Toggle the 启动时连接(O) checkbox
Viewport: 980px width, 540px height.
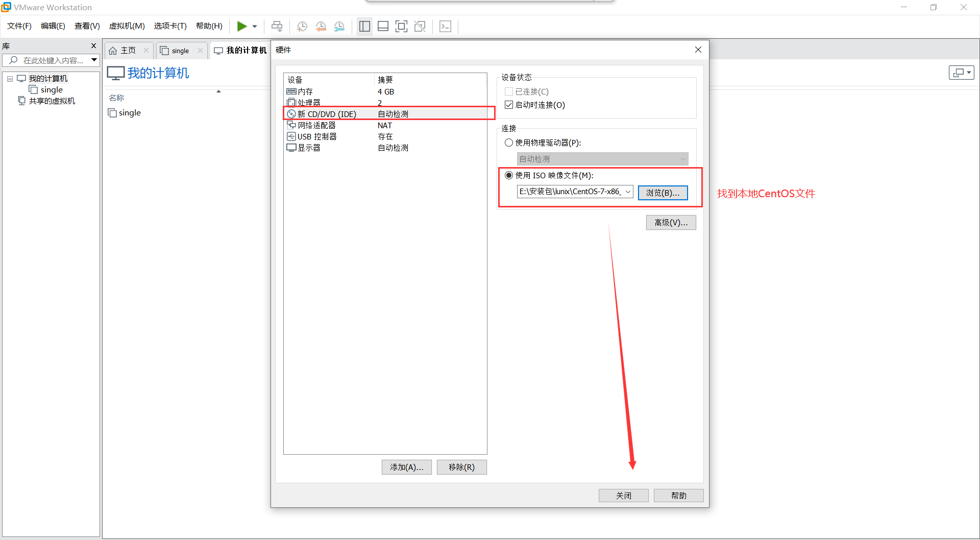509,105
